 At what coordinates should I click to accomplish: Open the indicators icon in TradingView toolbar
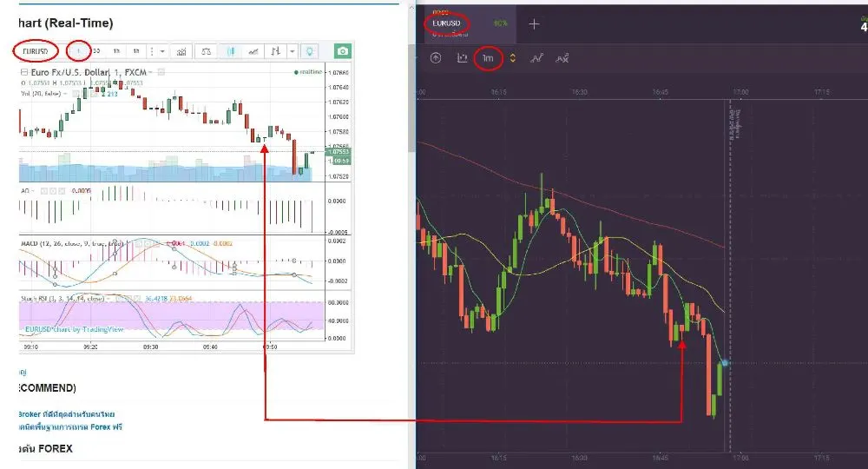click(181, 51)
